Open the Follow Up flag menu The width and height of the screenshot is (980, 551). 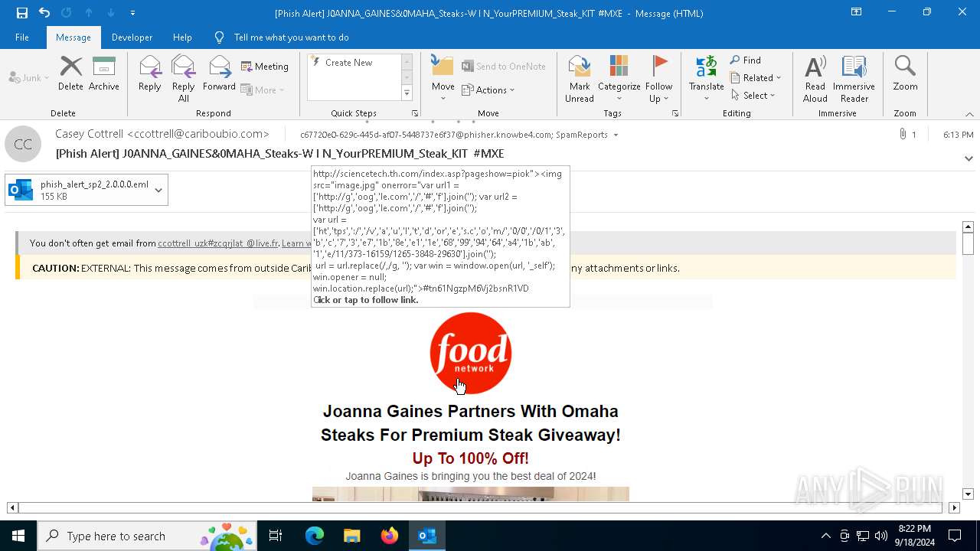tap(658, 78)
